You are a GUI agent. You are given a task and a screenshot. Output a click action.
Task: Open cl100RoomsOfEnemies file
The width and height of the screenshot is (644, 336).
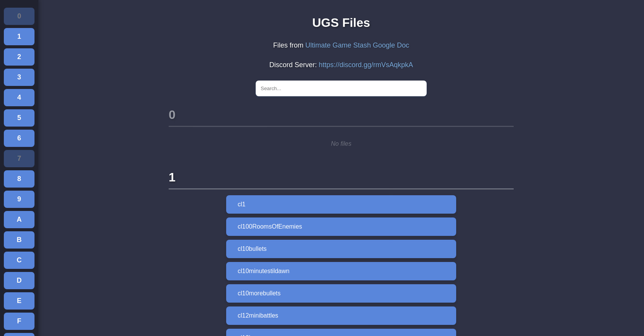point(341,227)
